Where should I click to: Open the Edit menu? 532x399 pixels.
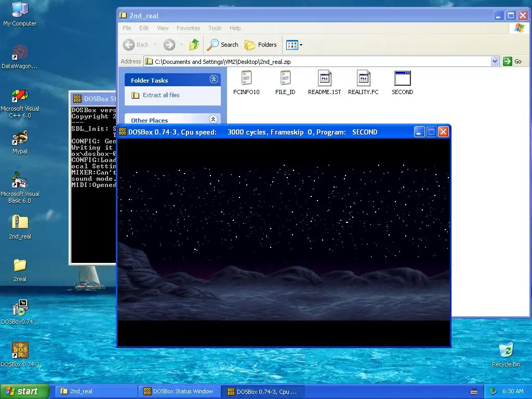tap(144, 28)
